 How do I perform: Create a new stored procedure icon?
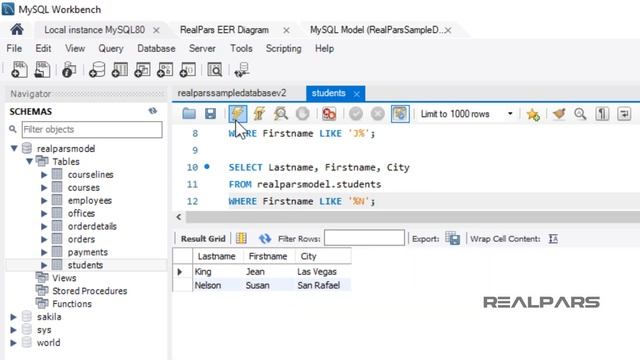point(165,70)
